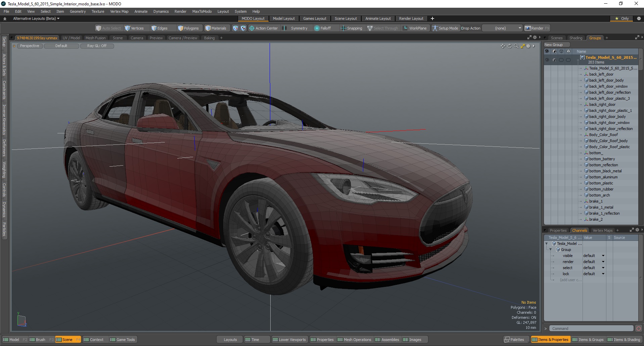644x346 pixels.
Task: Switch to Model Layout tab
Action: tap(284, 18)
